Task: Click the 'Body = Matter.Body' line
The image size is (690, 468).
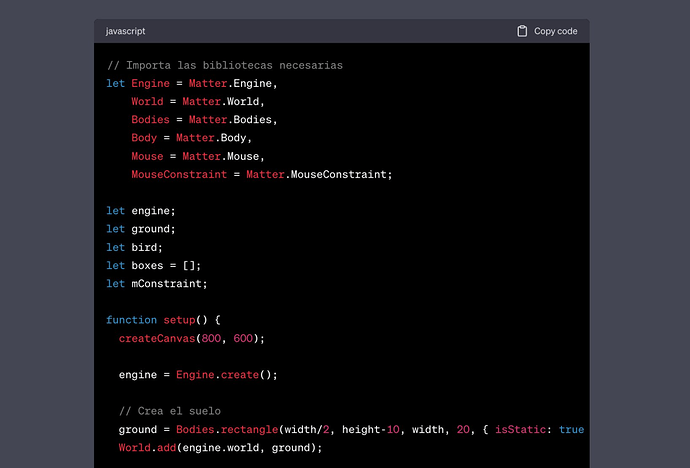Action: (191, 138)
